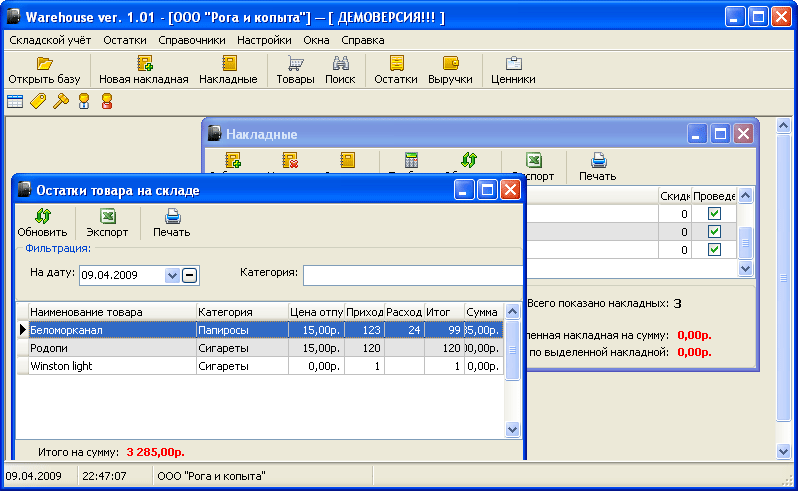Open the Товары catalog

[295, 70]
